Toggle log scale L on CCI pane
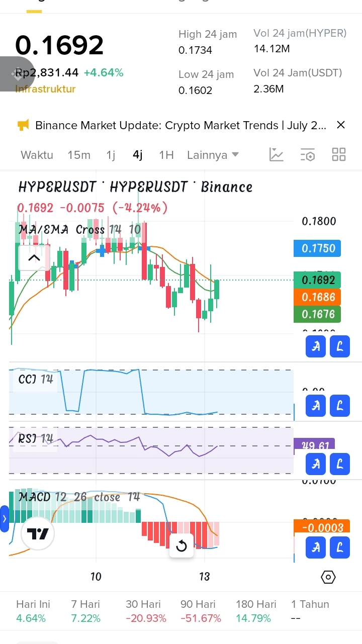Screen dimensions: 362x644 [x=340, y=406]
